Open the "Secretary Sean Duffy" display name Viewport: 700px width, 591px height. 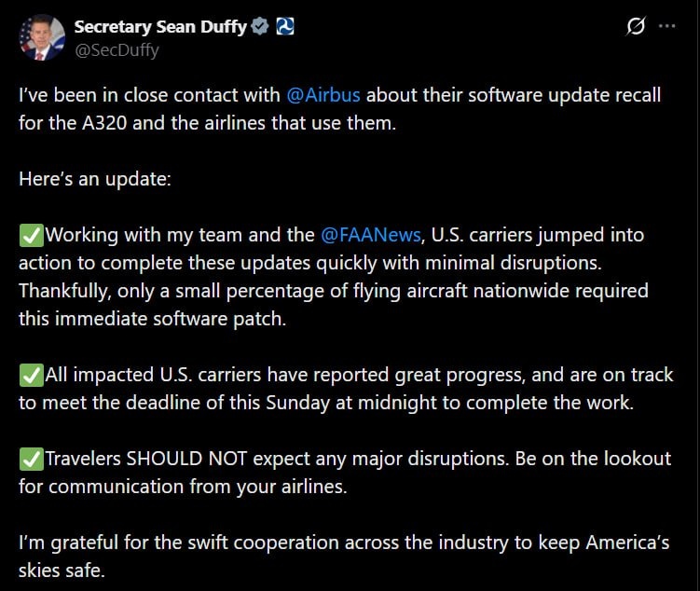(x=160, y=27)
